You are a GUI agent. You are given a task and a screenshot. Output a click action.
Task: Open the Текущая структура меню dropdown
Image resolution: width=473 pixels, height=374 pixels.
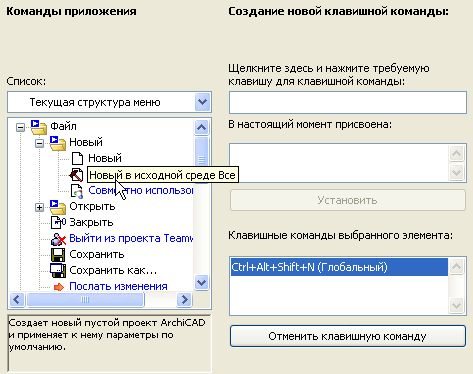click(202, 102)
